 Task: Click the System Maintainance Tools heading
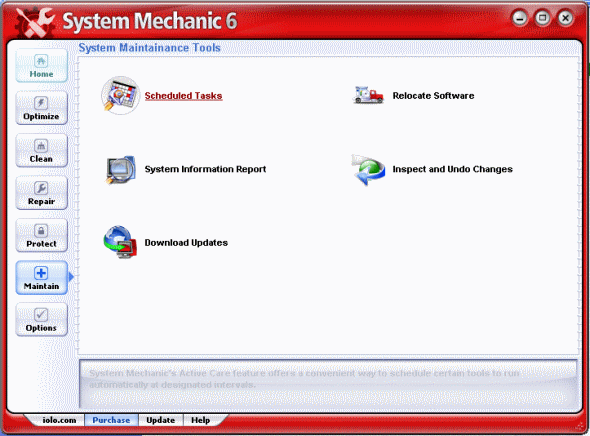[149, 48]
